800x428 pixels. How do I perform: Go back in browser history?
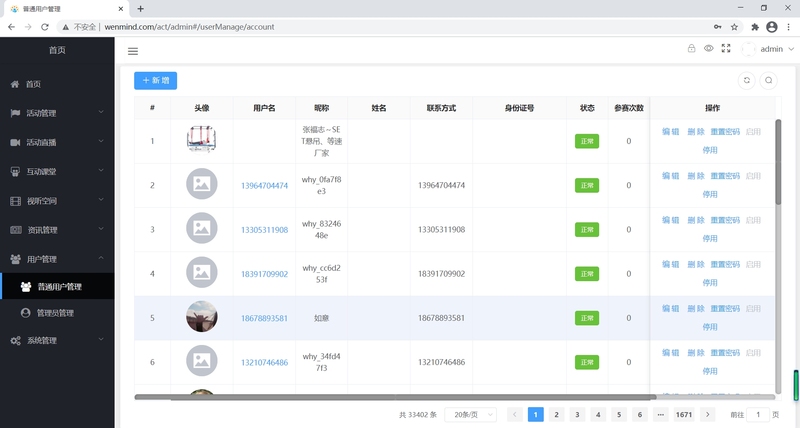pyautogui.click(x=11, y=27)
